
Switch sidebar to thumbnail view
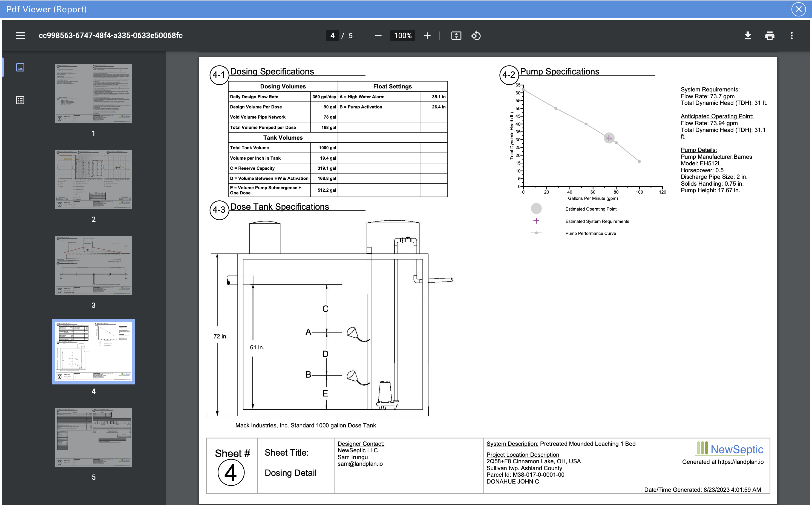[x=20, y=67]
